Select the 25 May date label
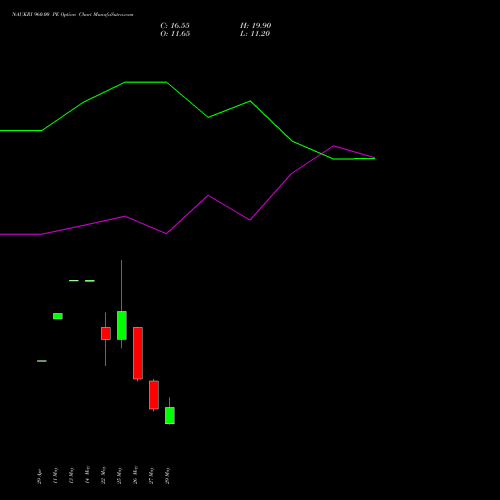The width and height of the screenshot is (500, 500). pyautogui.click(x=119, y=476)
